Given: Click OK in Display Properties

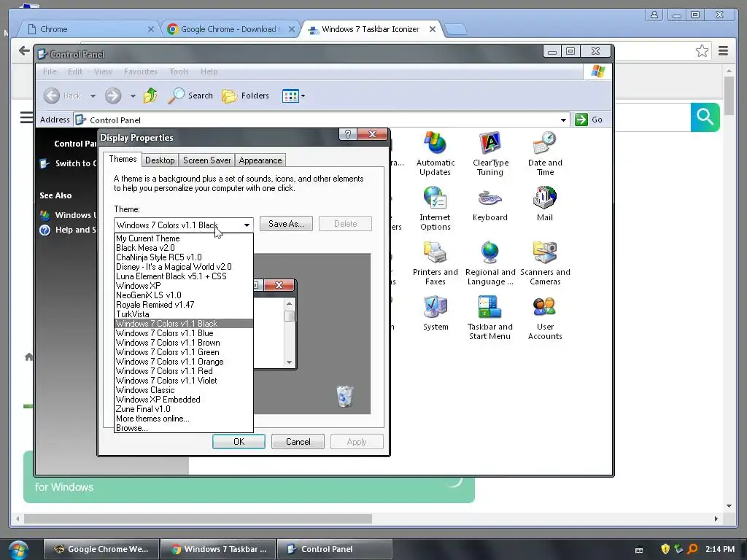Looking at the screenshot, I should pyautogui.click(x=239, y=442).
